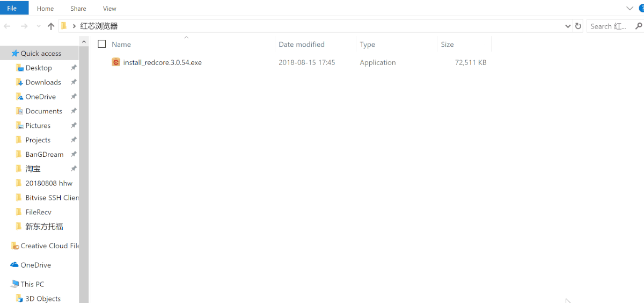Open the Share ribbon tab
The height and width of the screenshot is (303, 644).
pos(78,9)
